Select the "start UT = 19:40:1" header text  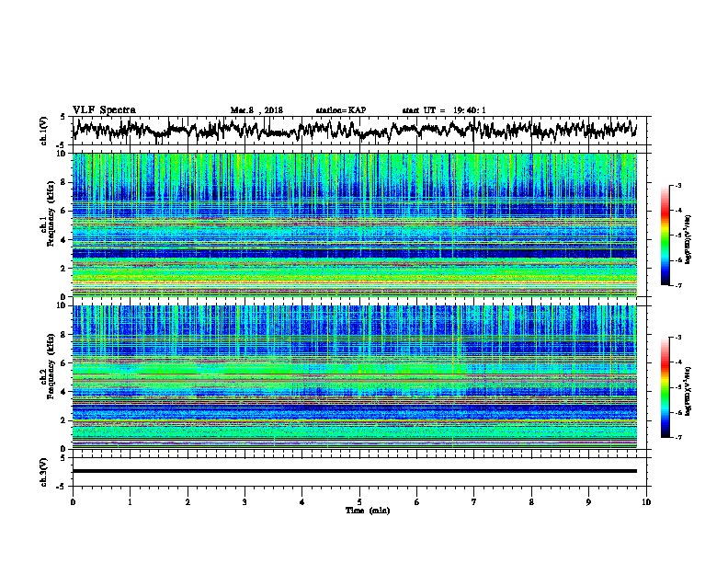click(x=444, y=110)
